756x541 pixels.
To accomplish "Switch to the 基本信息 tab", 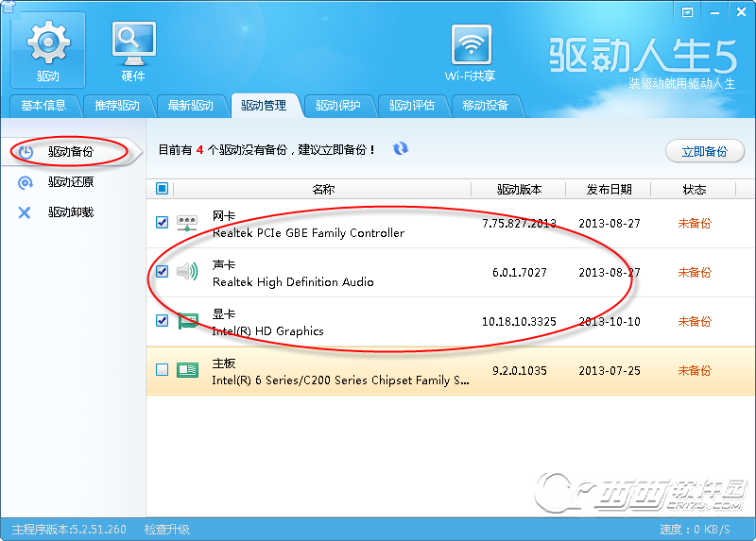I will [x=43, y=106].
